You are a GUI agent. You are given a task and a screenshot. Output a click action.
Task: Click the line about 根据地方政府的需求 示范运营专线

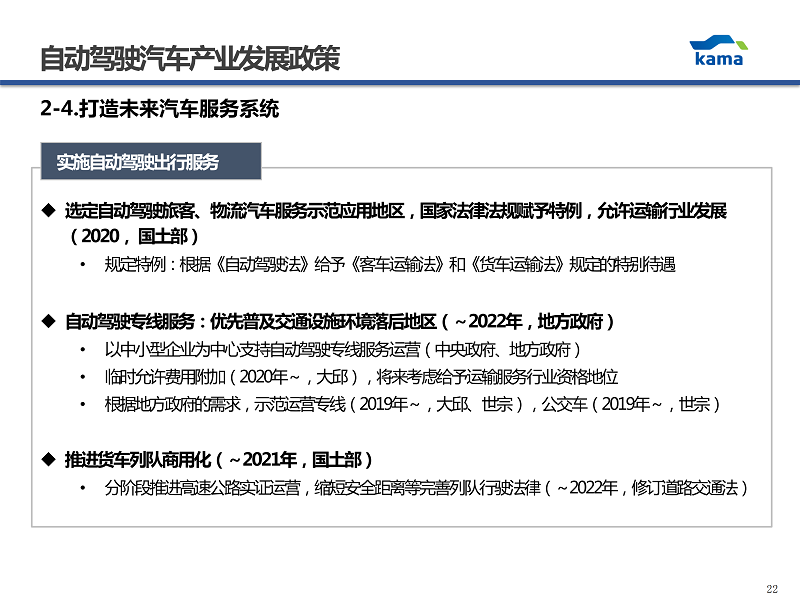tap(412, 405)
